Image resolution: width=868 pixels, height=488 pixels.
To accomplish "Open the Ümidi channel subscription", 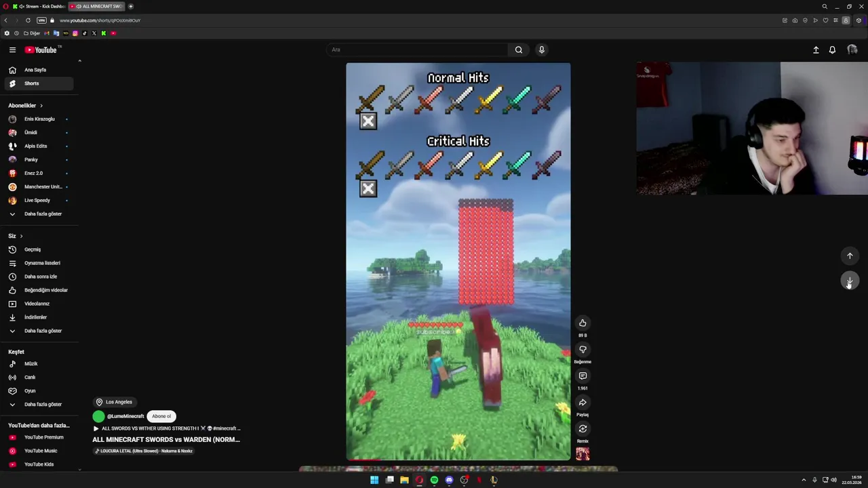I will click(39, 133).
